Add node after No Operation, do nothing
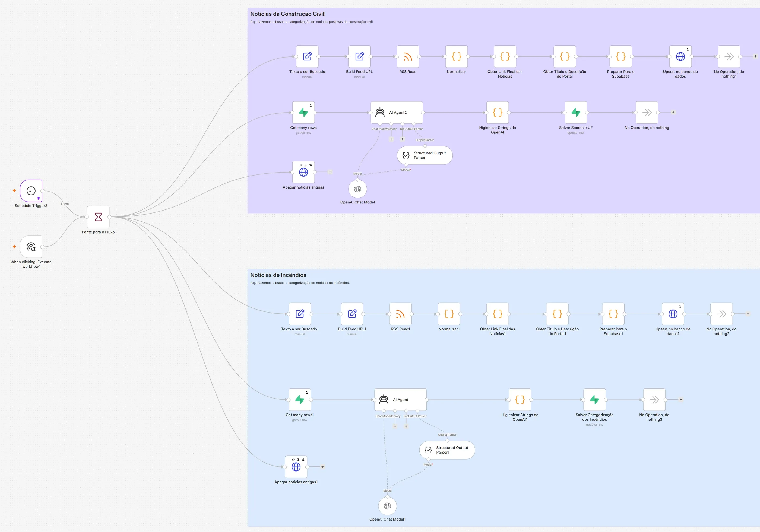This screenshot has height=532, width=760. tap(673, 113)
